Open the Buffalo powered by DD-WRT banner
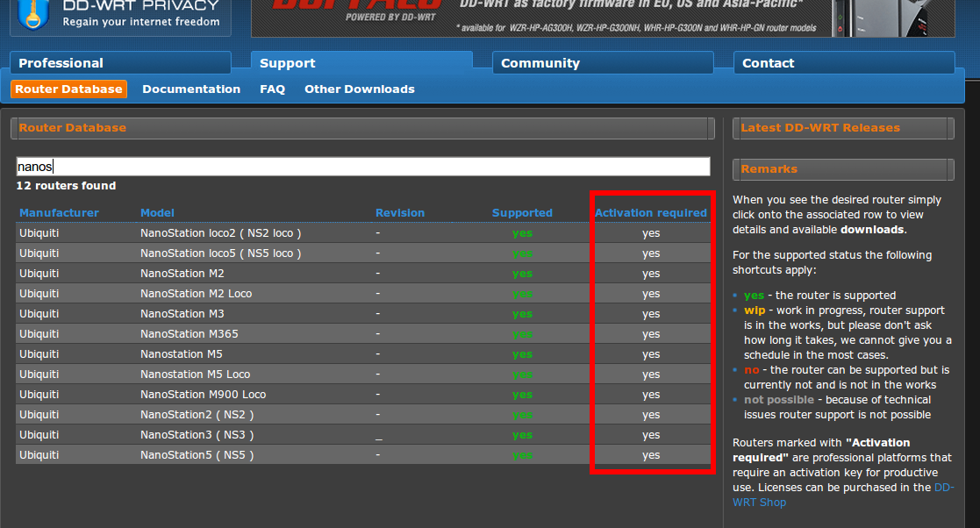This screenshot has height=528, width=980. (603, 18)
